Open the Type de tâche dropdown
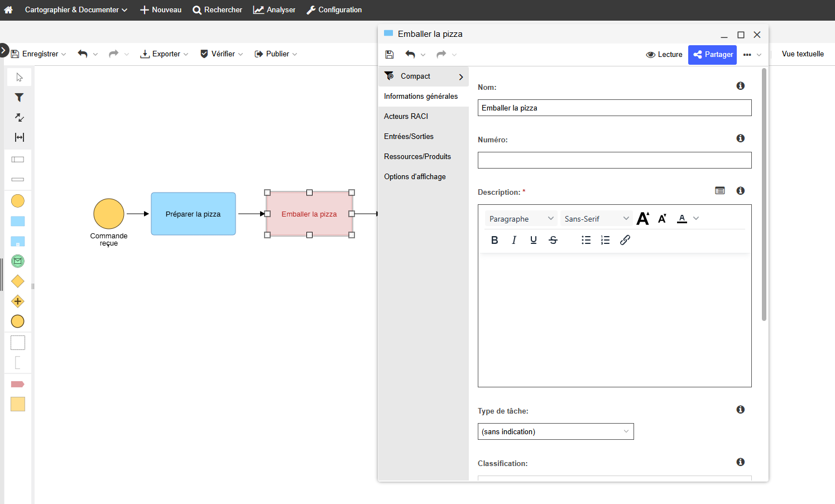The height and width of the screenshot is (504, 835). (x=555, y=431)
